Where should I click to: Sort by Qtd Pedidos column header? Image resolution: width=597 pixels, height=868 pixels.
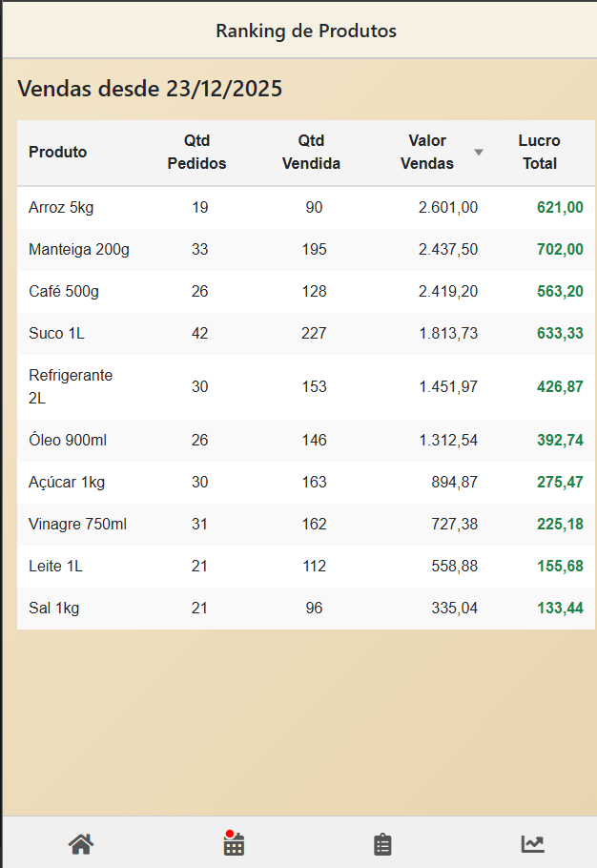point(196,153)
